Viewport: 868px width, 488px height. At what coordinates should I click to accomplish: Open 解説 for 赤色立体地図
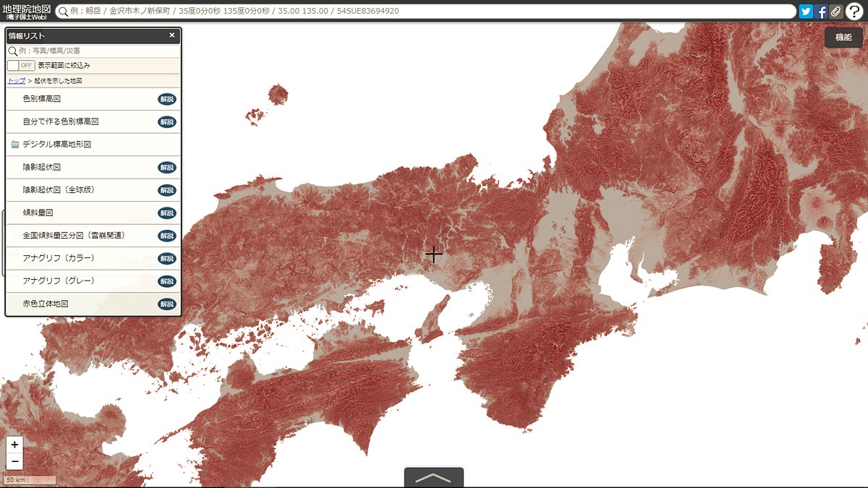(167, 304)
